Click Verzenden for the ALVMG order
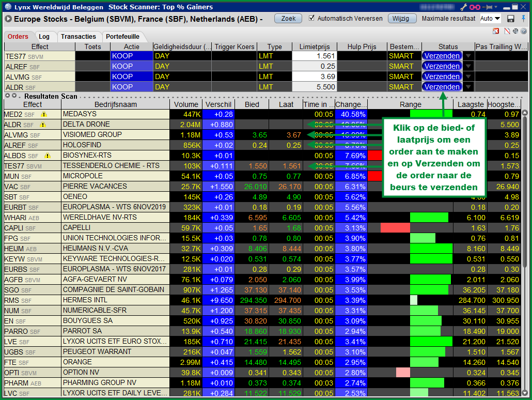Image resolution: width=532 pixels, height=400 pixels. tap(442, 76)
